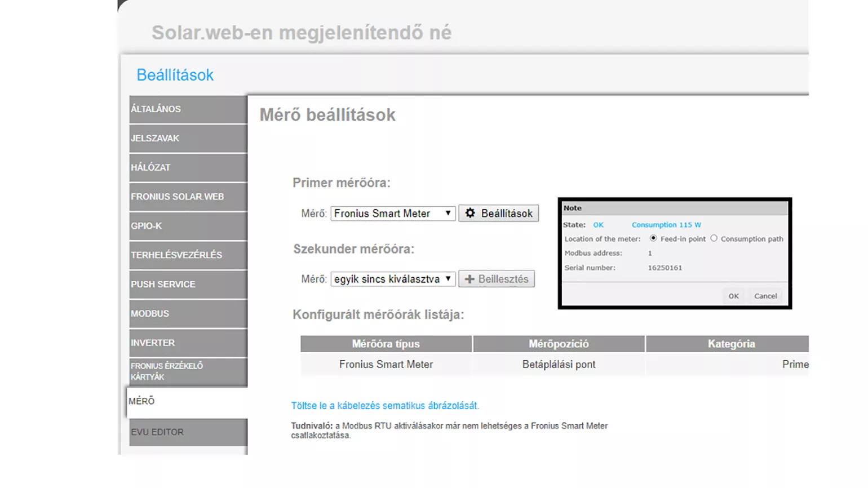868x488 pixels.
Task: Select the GPIO-K sidebar item
Action: [x=188, y=226]
